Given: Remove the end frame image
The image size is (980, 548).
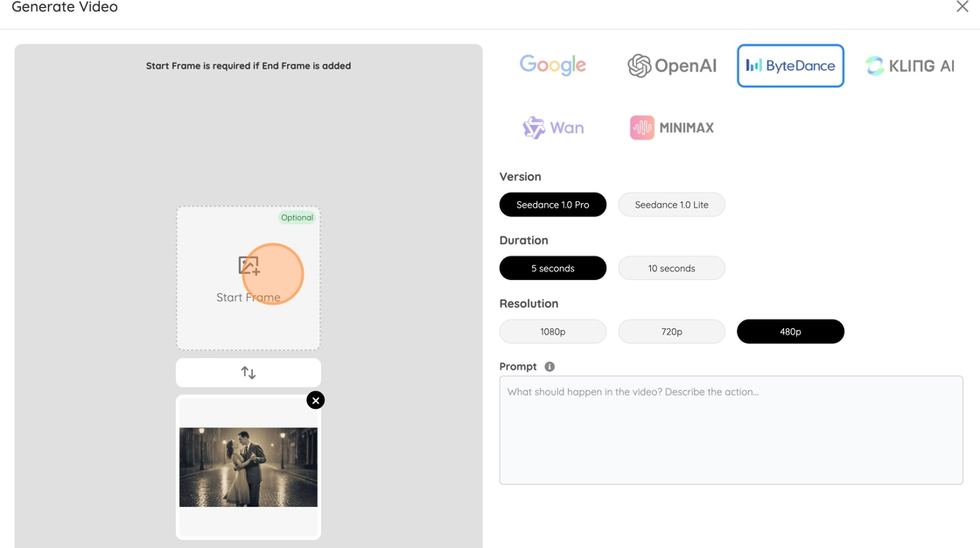Looking at the screenshot, I should pos(316,400).
